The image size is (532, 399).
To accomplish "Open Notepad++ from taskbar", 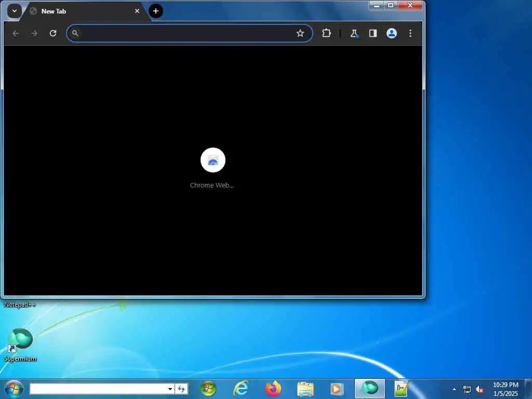I will pos(402,389).
